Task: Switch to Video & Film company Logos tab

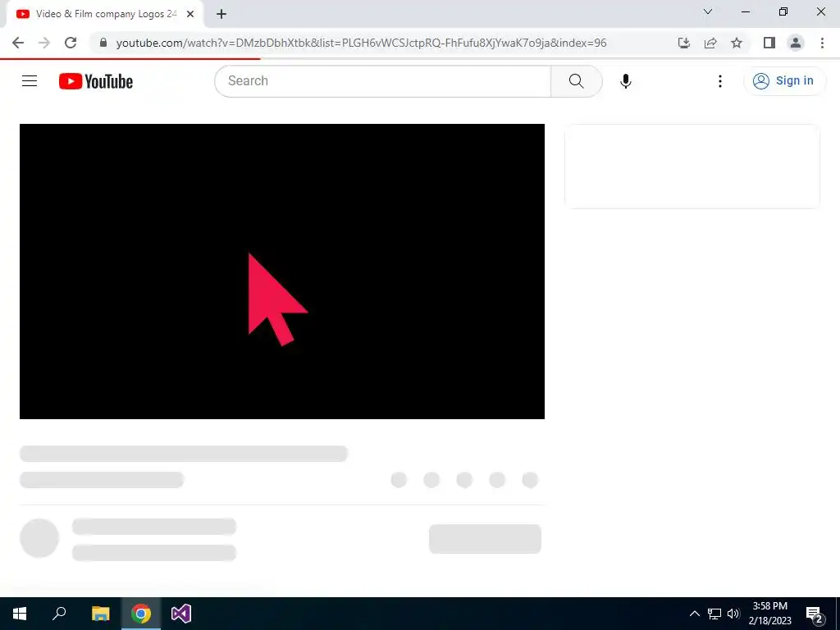Action: (x=104, y=14)
